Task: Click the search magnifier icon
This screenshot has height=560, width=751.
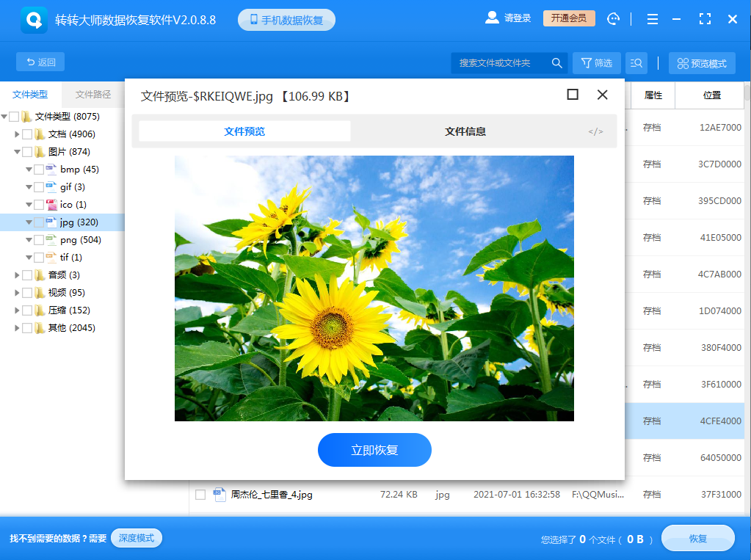Action: click(556, 62)
